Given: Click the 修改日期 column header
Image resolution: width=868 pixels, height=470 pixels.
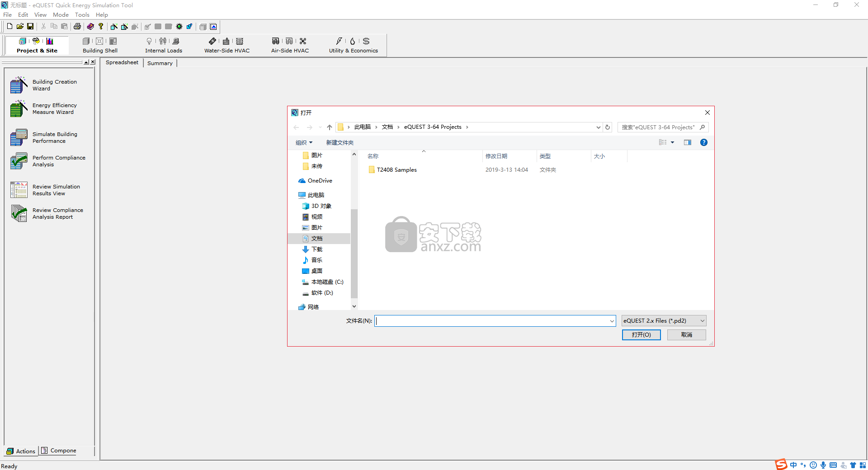Looking at the screenshot, I should pos(496,156).
